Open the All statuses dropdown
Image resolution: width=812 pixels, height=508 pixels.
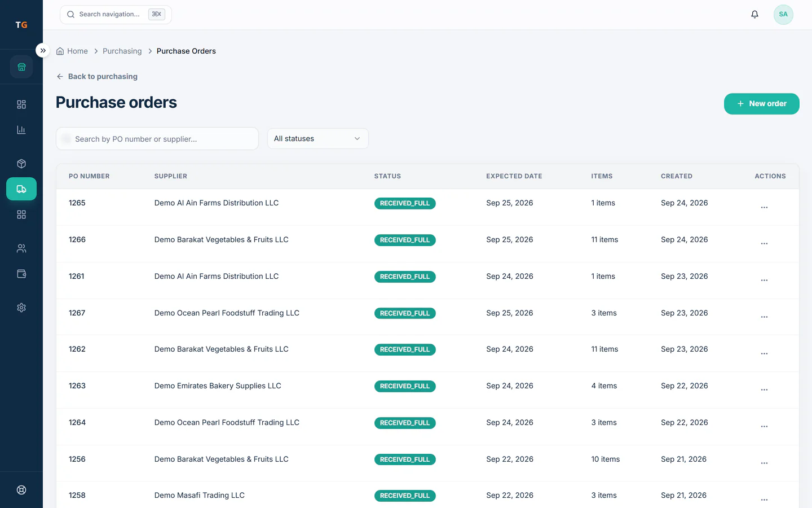tap(317, 139)
